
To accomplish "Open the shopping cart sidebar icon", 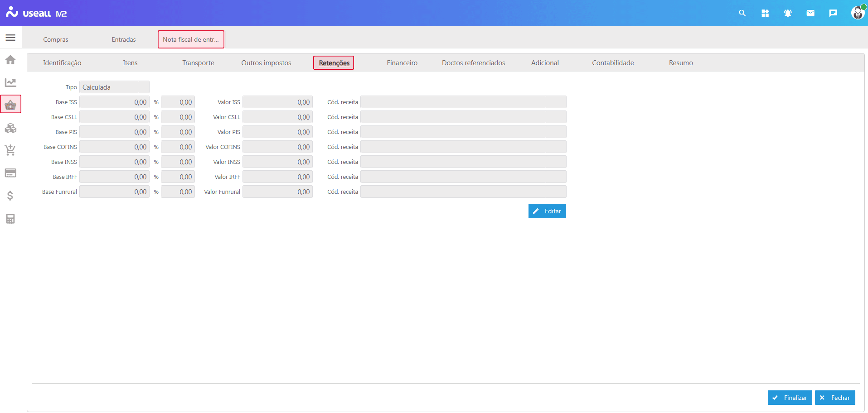I will click(10, 150).
